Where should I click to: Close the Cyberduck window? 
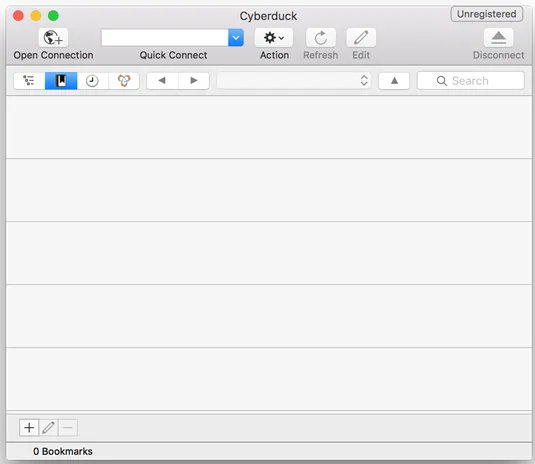click(x=18, y=16)
